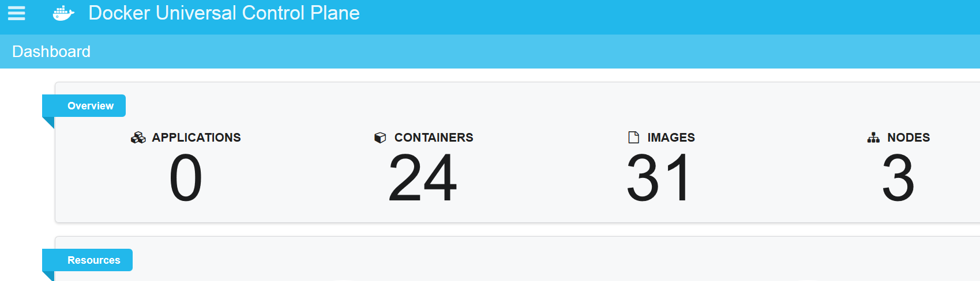
Task: Click the containers count 24
Action: pos(423,178)
